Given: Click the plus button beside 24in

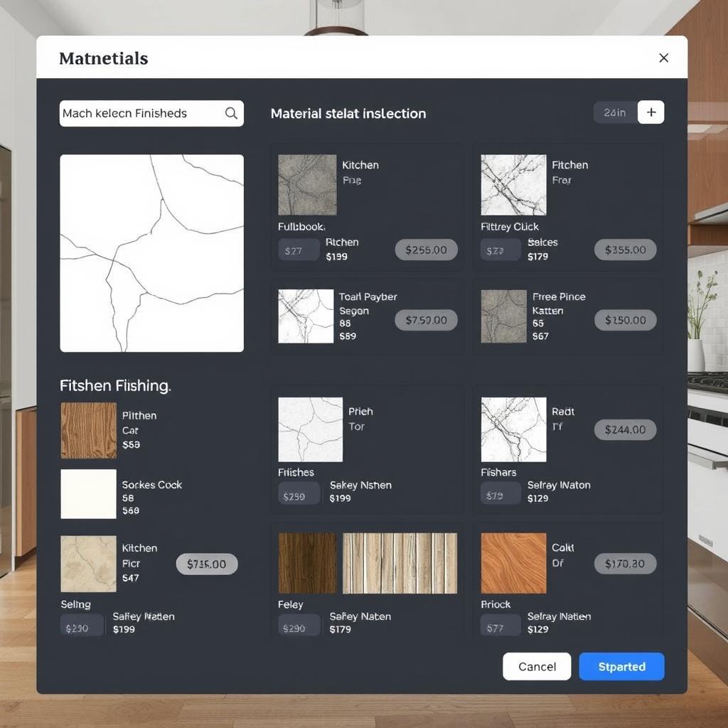Looking at the screenshot, I should point(651,112).
